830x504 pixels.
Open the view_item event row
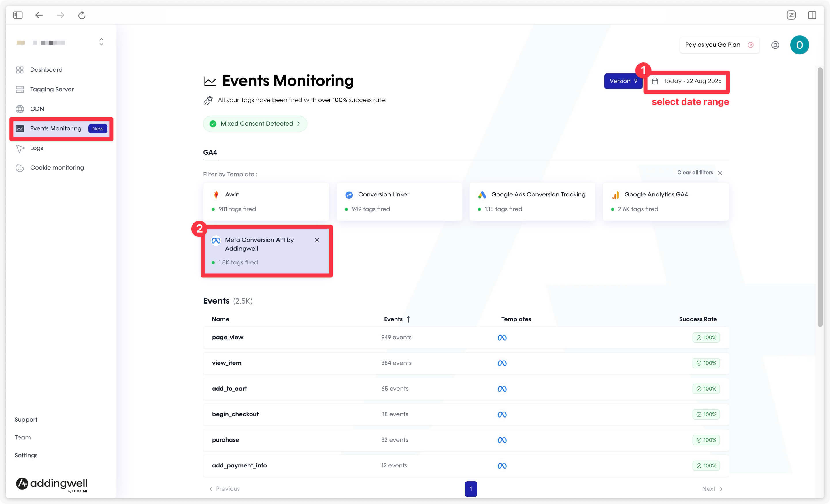[x=466, y=363]
